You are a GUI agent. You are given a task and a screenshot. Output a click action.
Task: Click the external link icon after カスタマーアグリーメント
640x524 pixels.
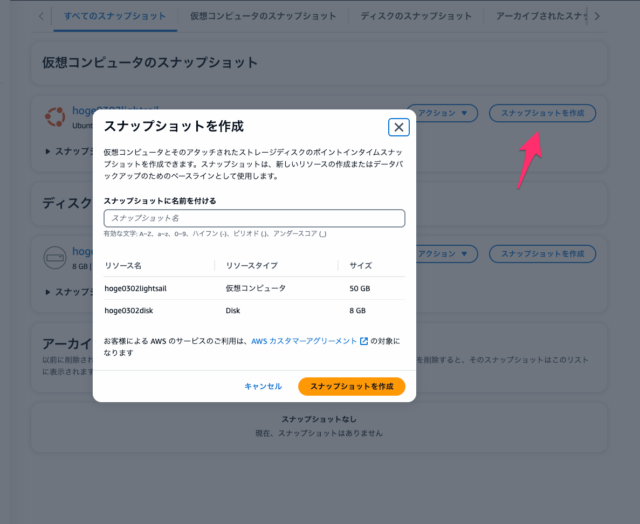point(364,341)
